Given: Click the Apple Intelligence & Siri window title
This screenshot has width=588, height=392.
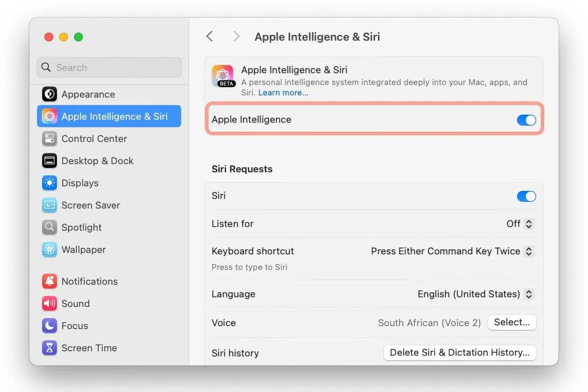Looking at the screenshot, I should 318,37.
